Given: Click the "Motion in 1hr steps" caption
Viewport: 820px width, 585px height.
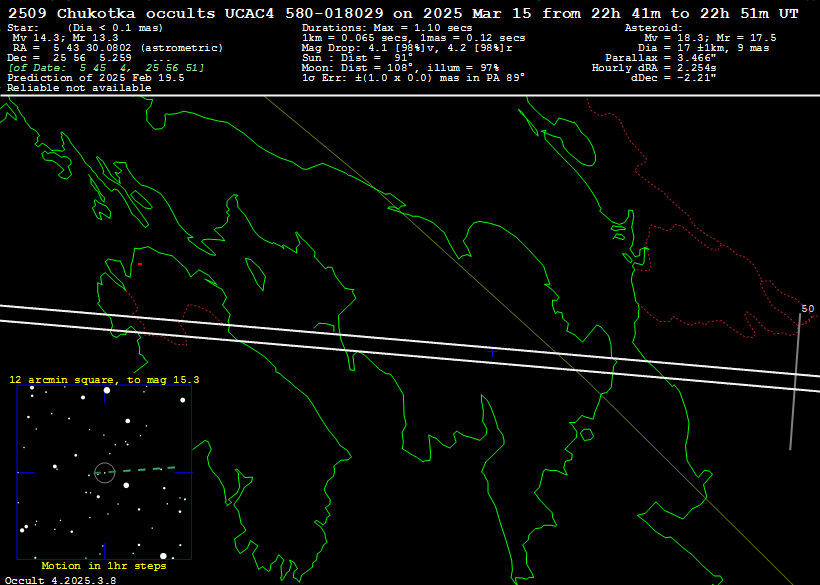Looking at the screenshot, I should click(x=103, y=566).
